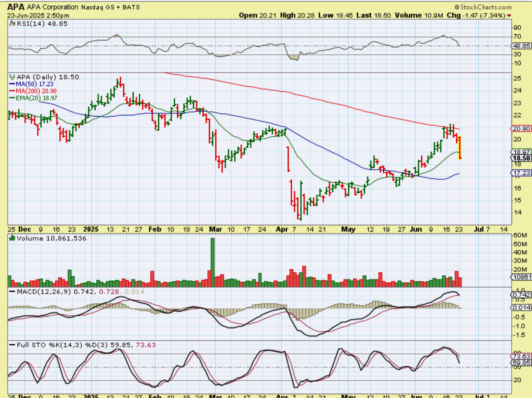Click the 0.742 MACD value tag on right axis
Image resolution: width=532 pixels, height=398 pixels.
(x=521, y=295)
